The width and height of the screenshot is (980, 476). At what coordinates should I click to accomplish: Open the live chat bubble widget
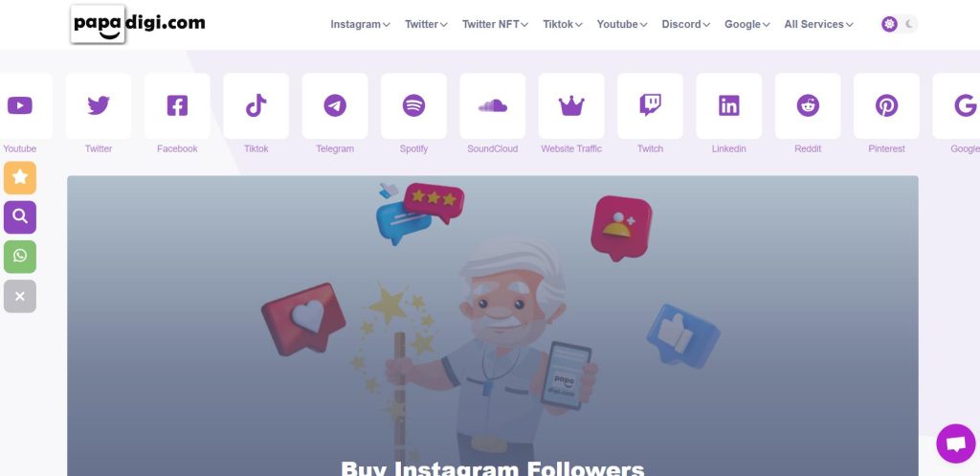coord(956,443)
